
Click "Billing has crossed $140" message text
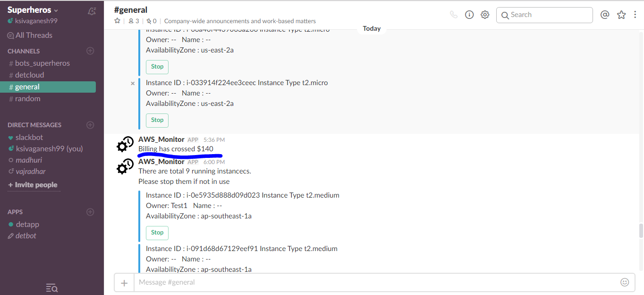pos(176,149)
